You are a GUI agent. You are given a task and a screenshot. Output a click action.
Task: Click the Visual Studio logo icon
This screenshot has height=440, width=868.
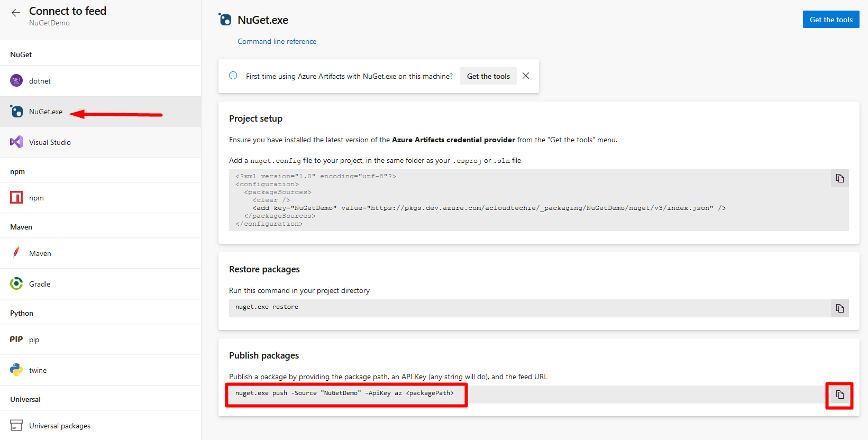16,142
